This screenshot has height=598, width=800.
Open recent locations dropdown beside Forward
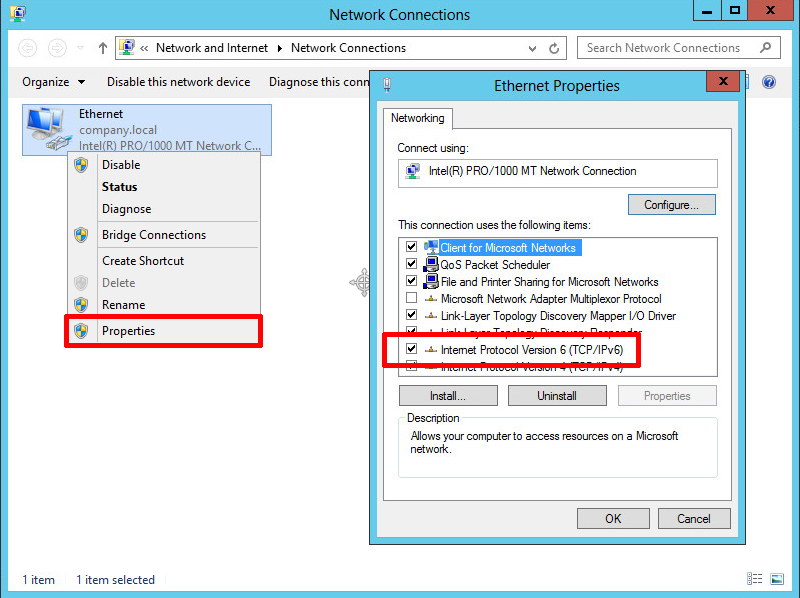(x=80, y=48)
